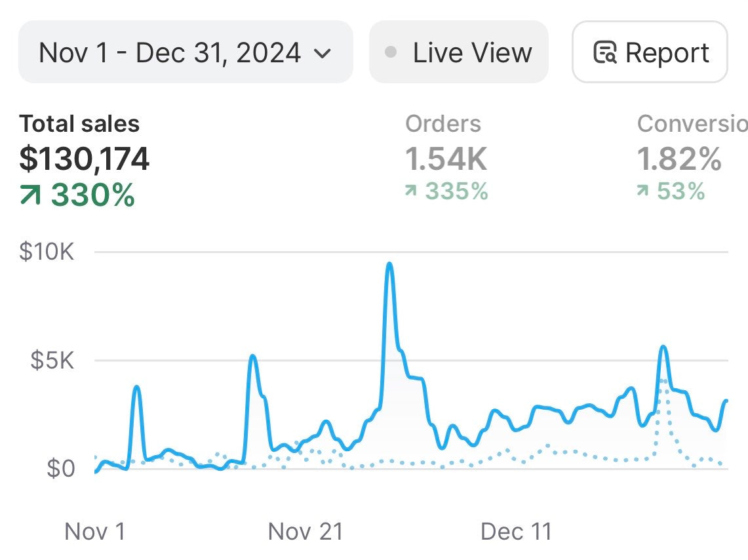Click the up-arrow icon beside 53%
This screenshot has width=748, height=560.
(644, 191)
